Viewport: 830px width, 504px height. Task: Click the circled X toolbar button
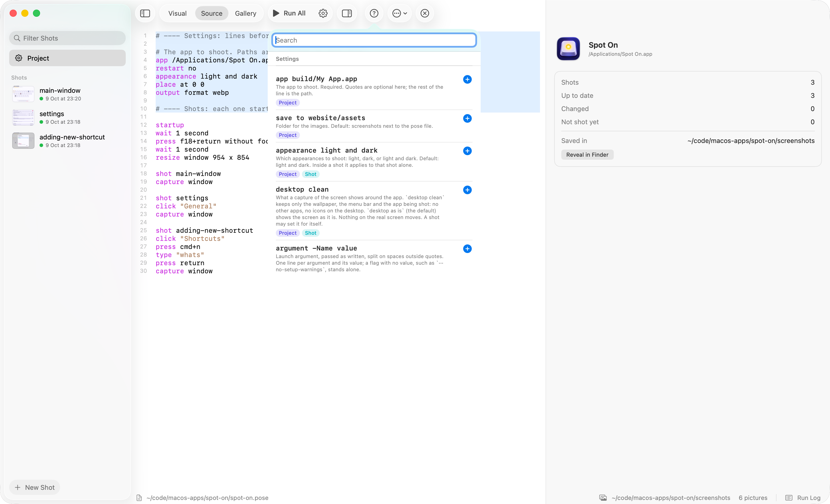pos(425,13)
